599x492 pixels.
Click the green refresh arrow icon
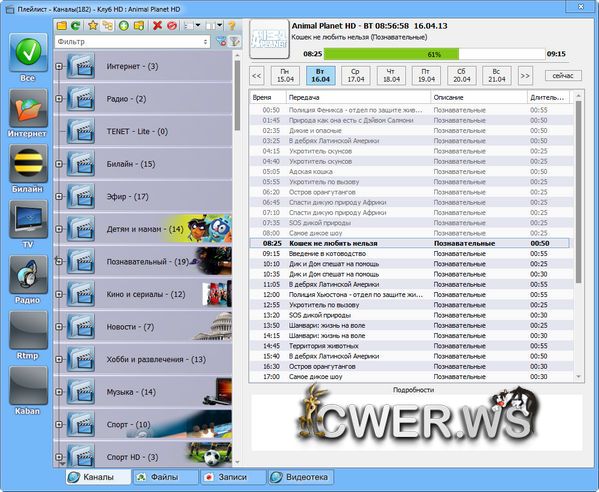point(75,26)
